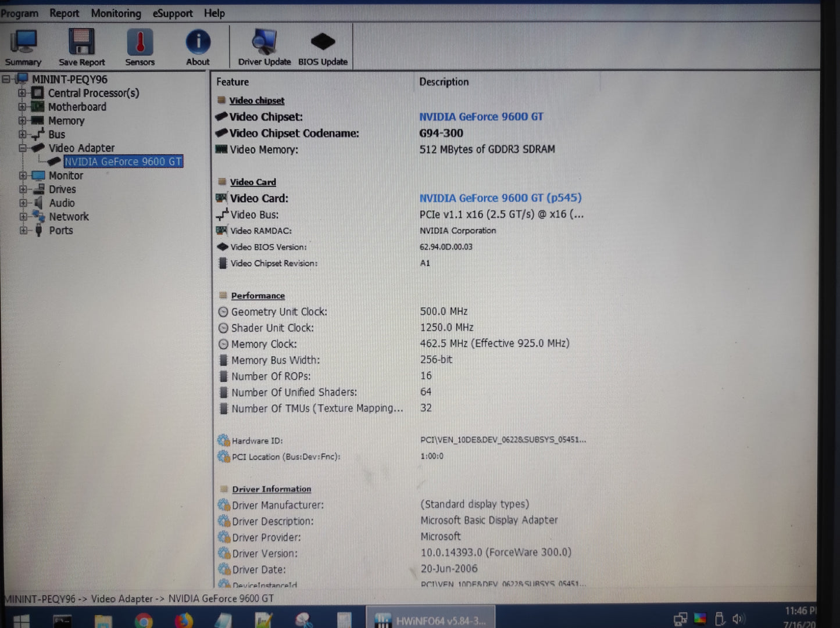
Task: Open the Summary view in HWiNFO
Action: [x=23, y=45]
